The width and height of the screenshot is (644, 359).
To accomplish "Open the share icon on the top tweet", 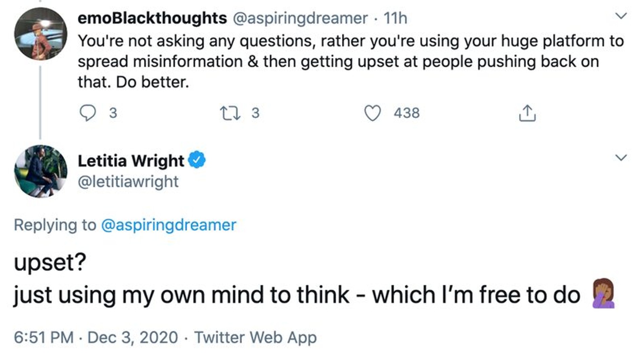I will coord(527,113).
